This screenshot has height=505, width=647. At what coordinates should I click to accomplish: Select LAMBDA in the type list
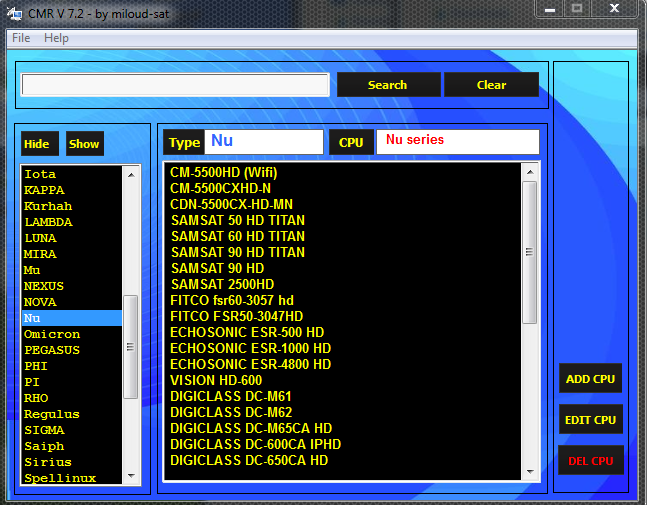[72, 222]
